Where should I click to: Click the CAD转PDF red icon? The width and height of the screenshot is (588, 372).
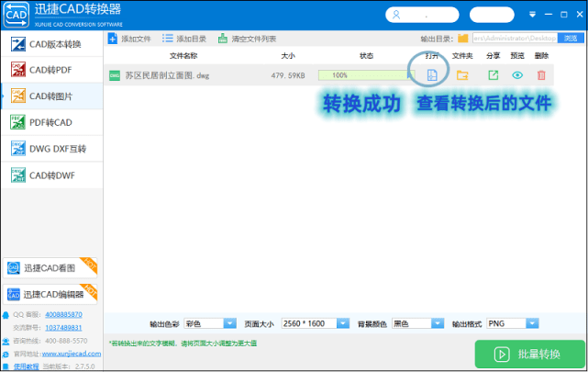(18, 70)
